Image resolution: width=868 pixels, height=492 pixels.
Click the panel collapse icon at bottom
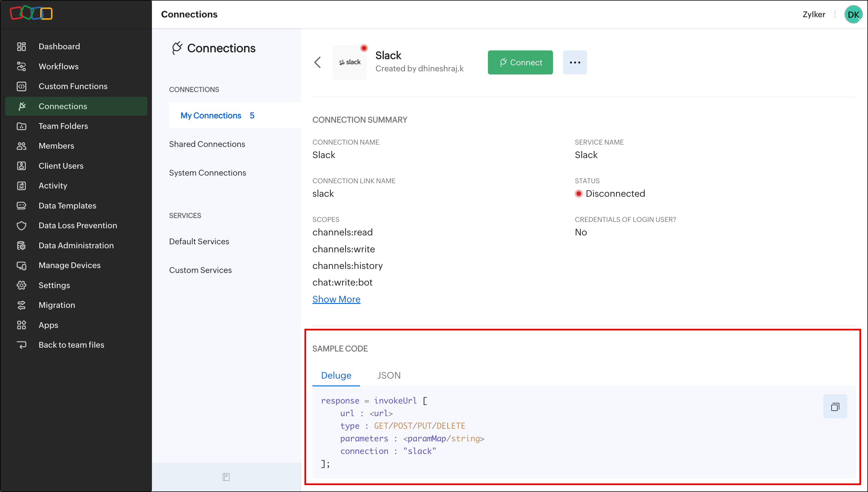[226, 477]
